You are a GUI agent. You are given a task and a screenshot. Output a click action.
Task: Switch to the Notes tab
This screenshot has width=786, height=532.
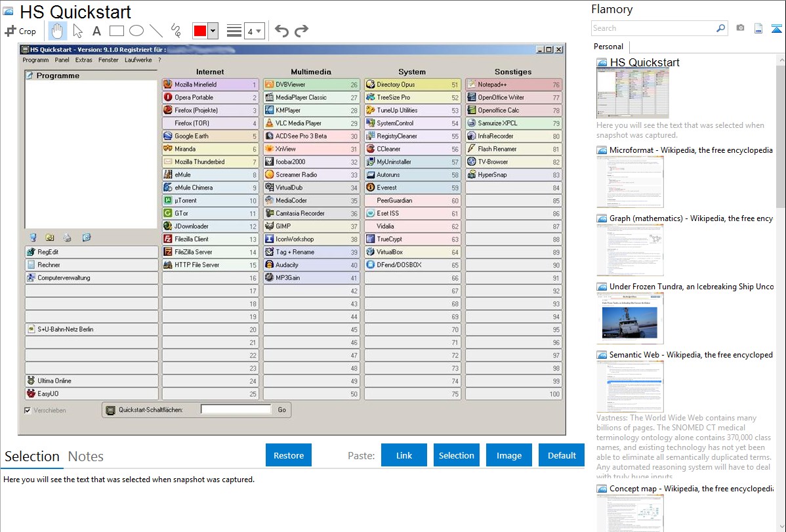pos(86,457)
